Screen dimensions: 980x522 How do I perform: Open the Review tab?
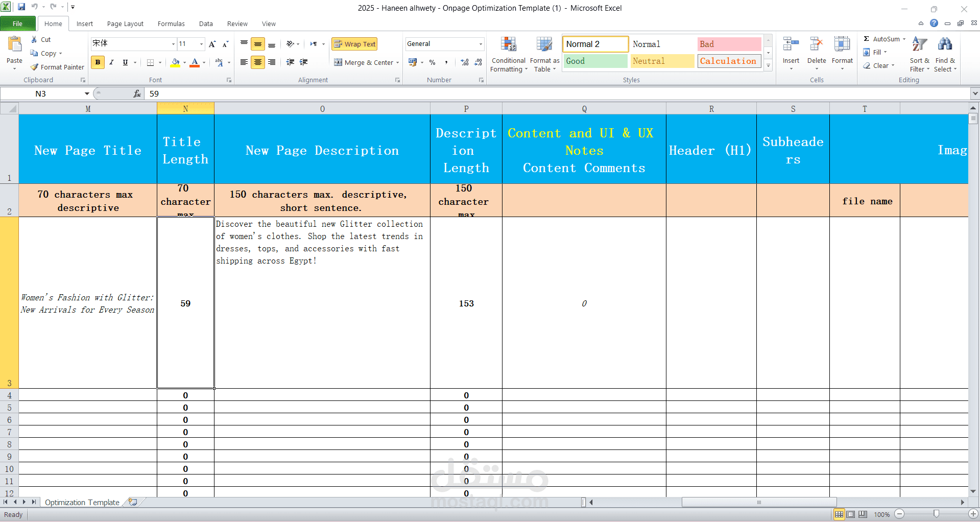237,23
